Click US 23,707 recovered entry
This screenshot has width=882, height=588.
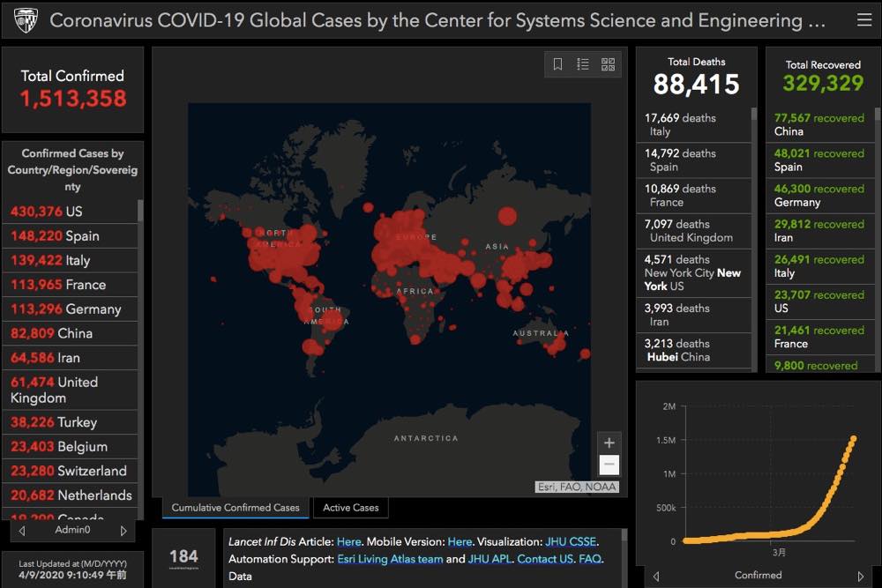pos(820,301)
